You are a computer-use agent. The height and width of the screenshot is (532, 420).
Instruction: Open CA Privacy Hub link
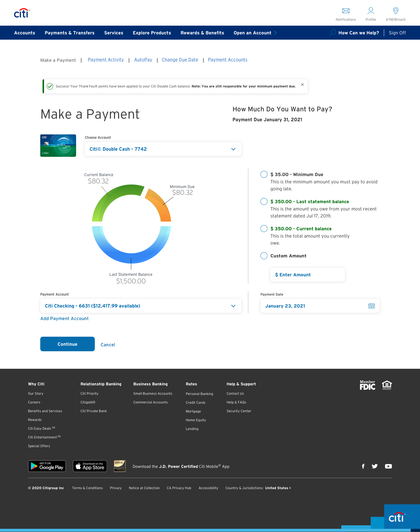(179, 488)
